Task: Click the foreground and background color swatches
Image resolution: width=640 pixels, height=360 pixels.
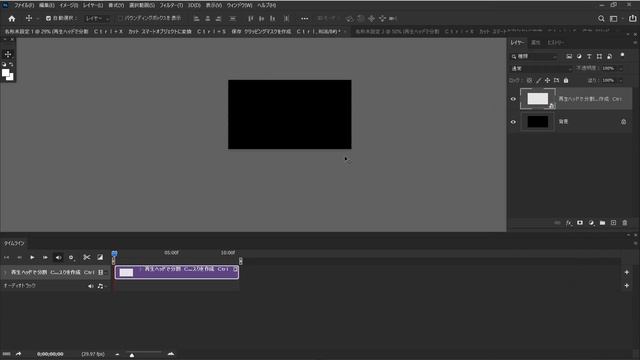Action: click(x=7, y=74)
